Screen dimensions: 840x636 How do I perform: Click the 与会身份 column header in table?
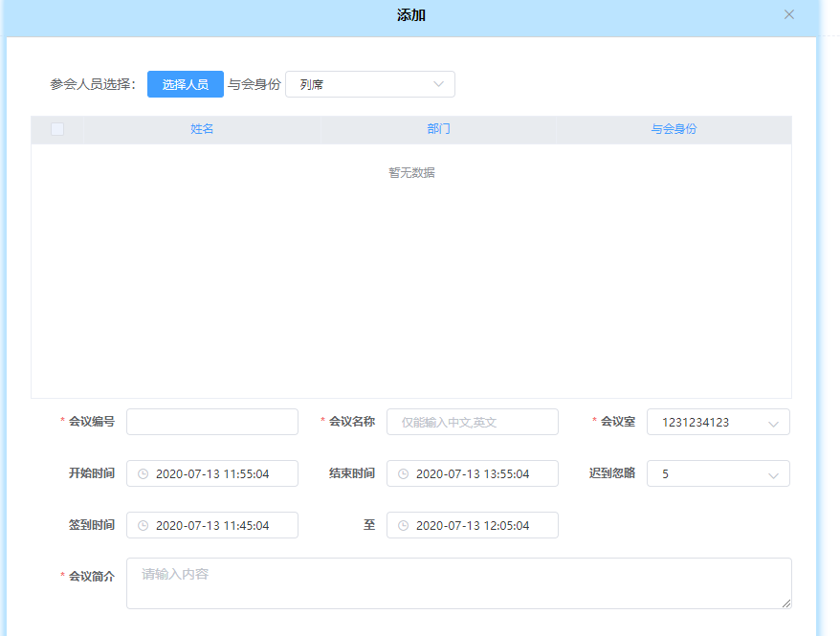tap(674, 129)
